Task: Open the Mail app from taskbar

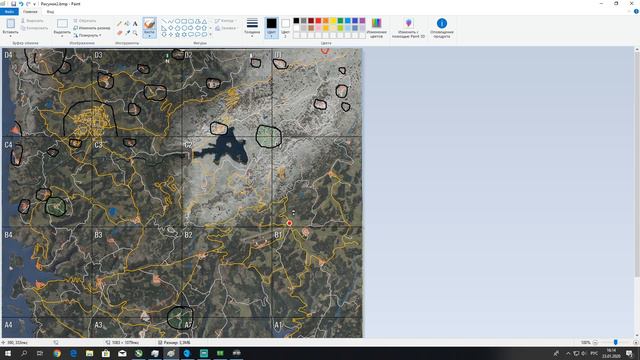Action: [122, 353]
